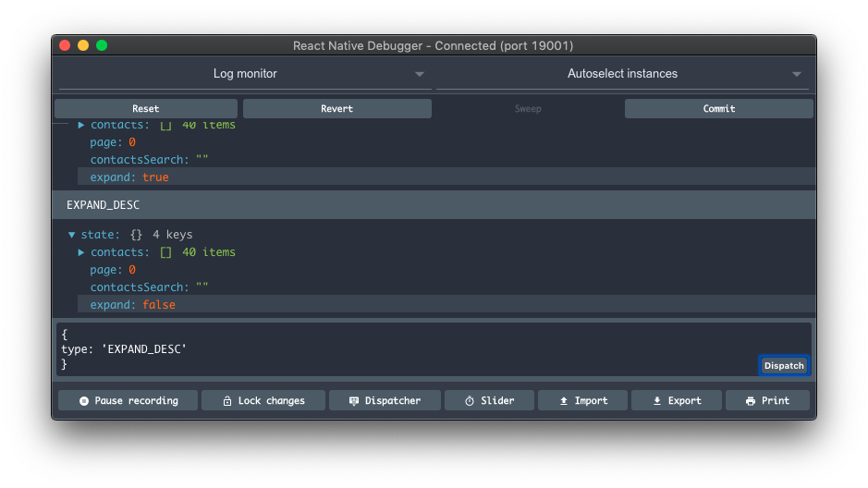Click the blue Dispatch button
The height and width of the screenshot is (488, 868).
(784, 366)
